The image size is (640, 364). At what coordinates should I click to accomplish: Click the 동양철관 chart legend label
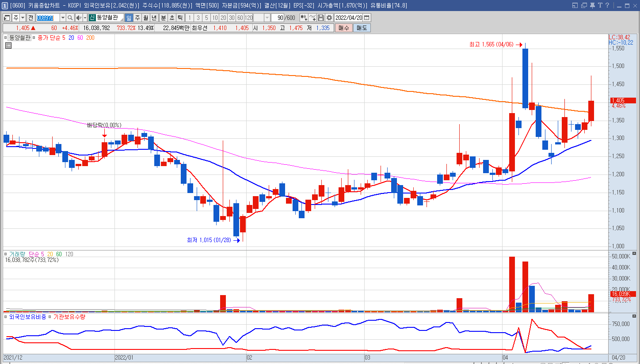coord(20,38)
